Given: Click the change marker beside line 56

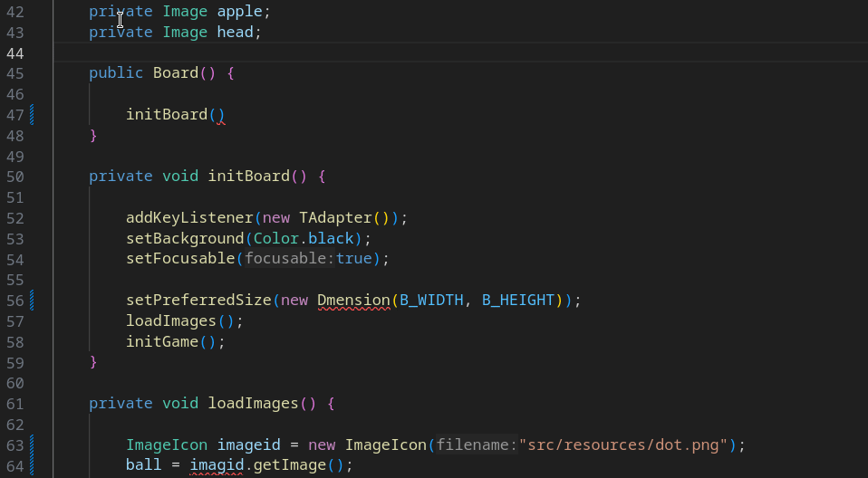Looking at the screenshot, I should click(x=33, y=300).
